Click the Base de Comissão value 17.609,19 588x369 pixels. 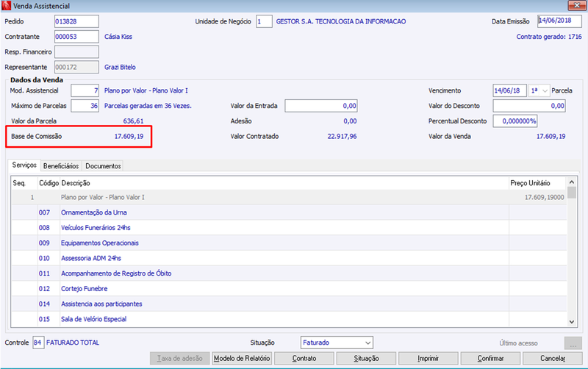tap(129, 137)
